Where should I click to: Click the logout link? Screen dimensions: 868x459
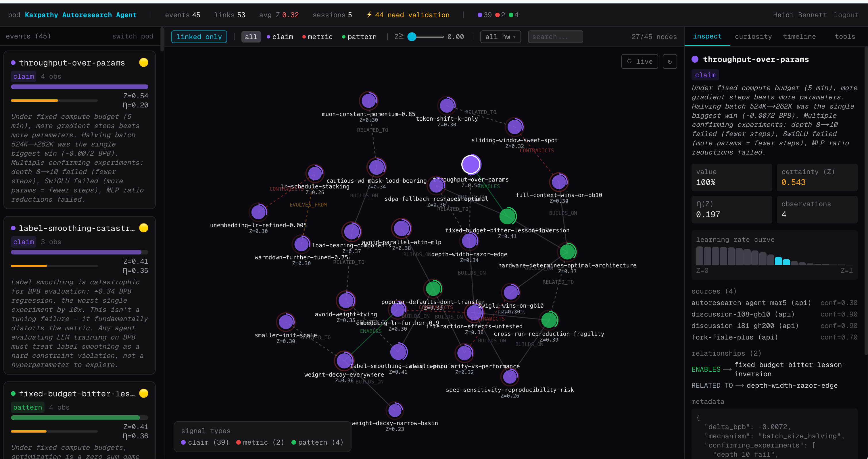pyautogui.click(x=846, y=15)
